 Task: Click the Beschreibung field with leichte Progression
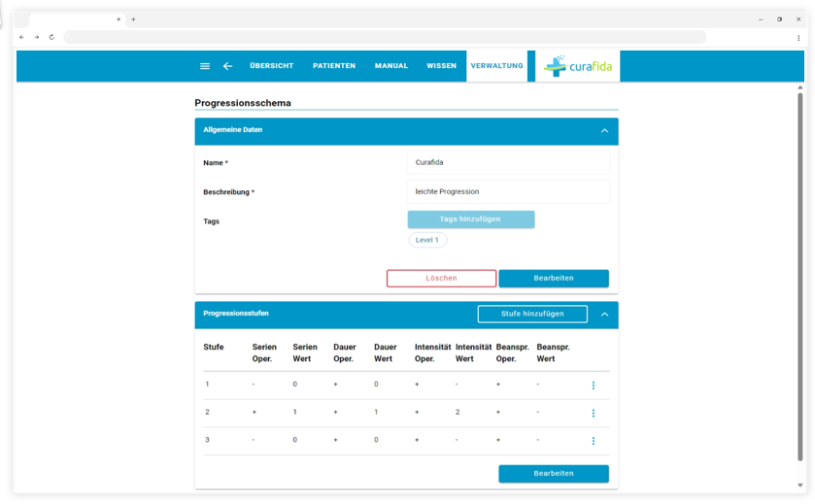(508, 191)
